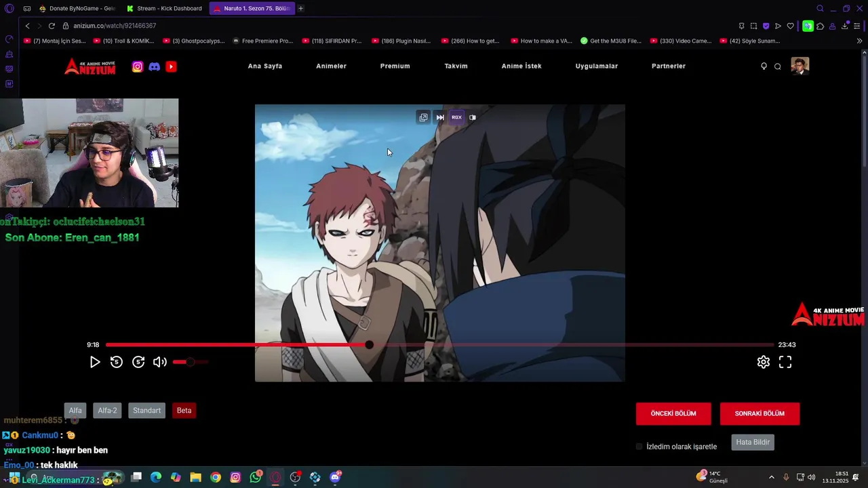The height and width of the screenshot is (488, 868).
Task: Show hidden system tray icons
Action: click(x=771, y=477)
